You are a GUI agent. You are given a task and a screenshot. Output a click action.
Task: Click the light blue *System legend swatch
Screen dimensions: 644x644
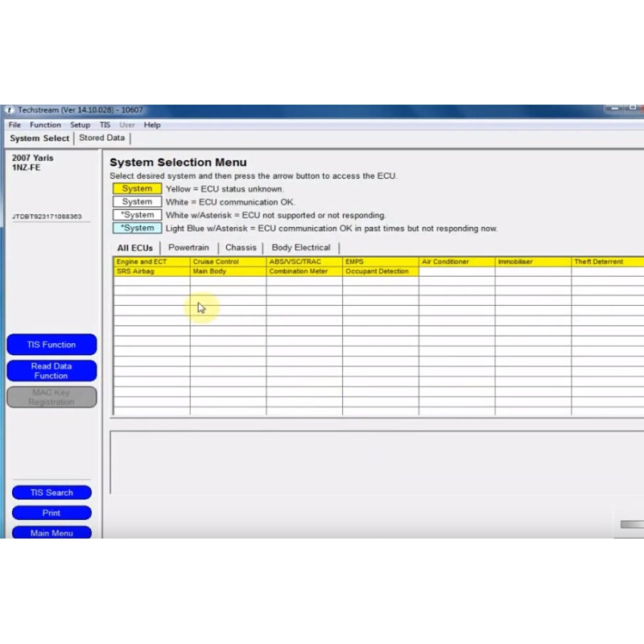137,228
